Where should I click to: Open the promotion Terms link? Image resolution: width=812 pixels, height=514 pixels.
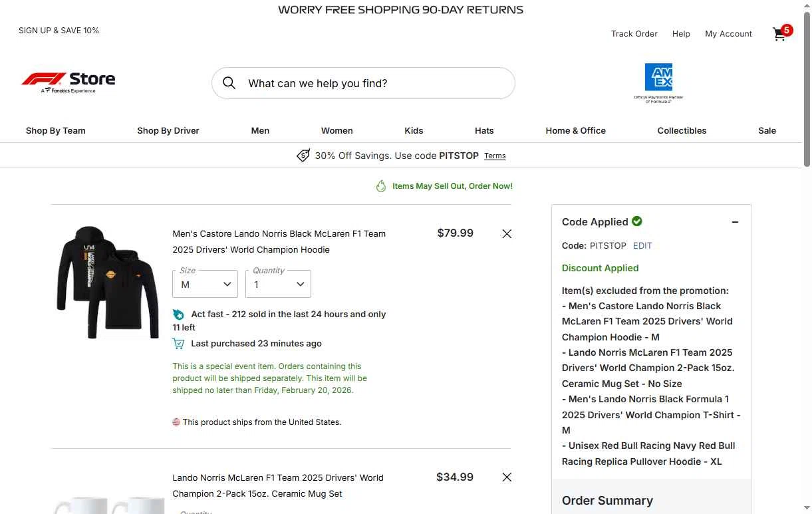coord(495,156)
